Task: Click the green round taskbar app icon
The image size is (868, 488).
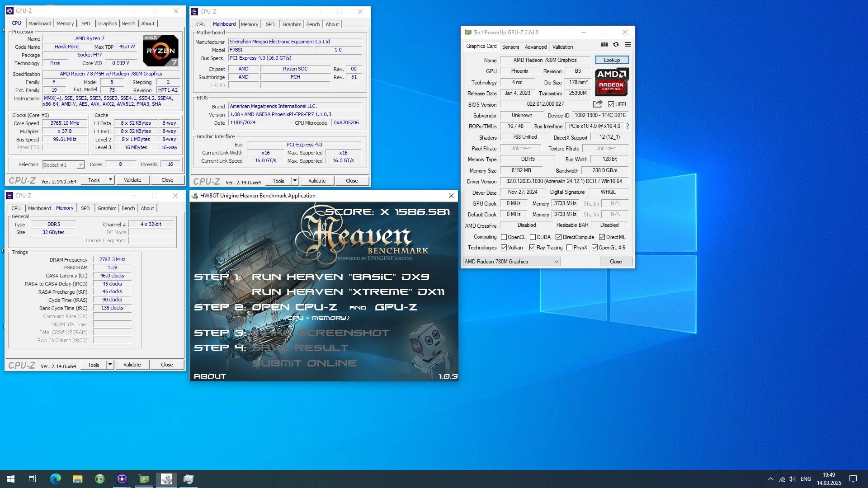Action: [x=99, y=479]
